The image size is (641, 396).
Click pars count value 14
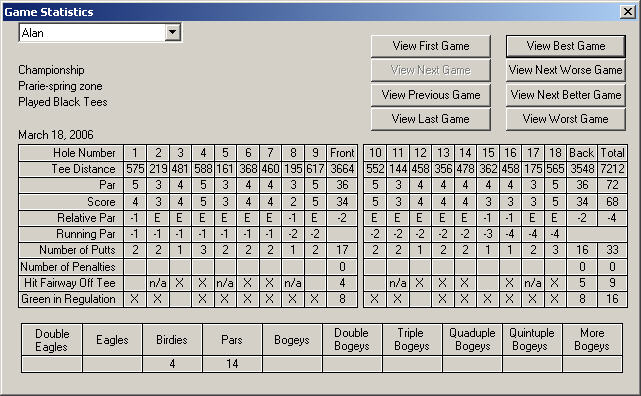pos(232,364)
